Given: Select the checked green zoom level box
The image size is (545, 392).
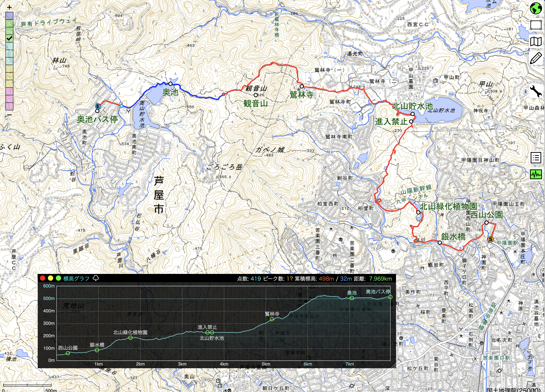Looking at the screenshot, I should coord(9,38).
